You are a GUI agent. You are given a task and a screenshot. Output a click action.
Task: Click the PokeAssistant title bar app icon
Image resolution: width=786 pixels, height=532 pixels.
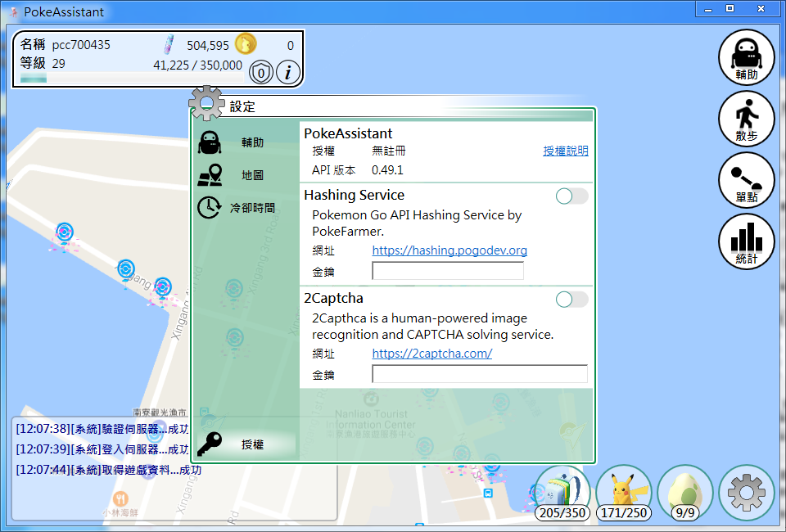click(x=14, y=12)
